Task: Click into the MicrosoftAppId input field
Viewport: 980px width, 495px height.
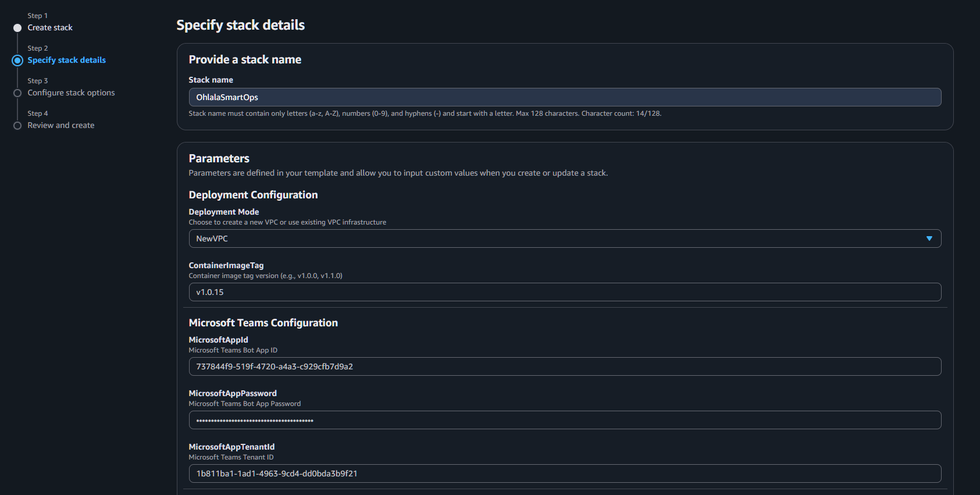Action: point(564,366)
